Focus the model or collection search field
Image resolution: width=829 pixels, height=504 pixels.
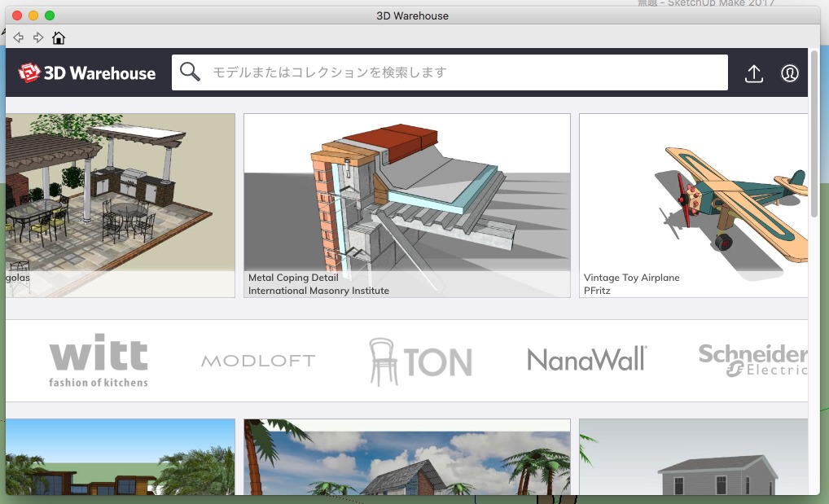(450, 72)
